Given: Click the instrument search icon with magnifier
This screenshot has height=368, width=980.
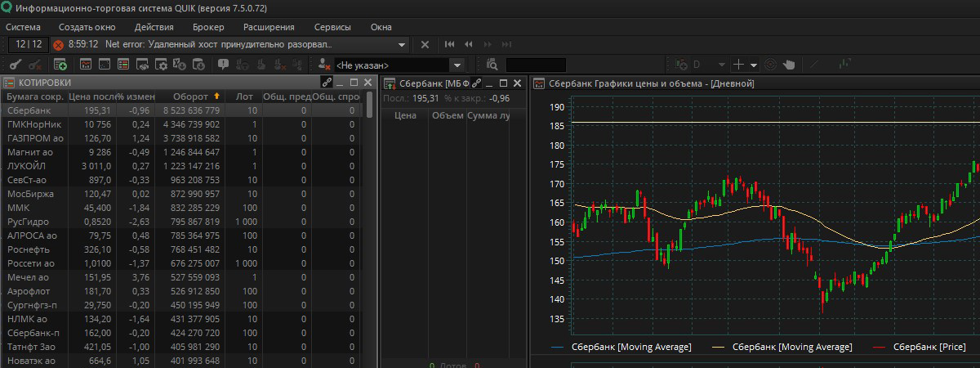Looking at the screenshot, I should (492, 65).
